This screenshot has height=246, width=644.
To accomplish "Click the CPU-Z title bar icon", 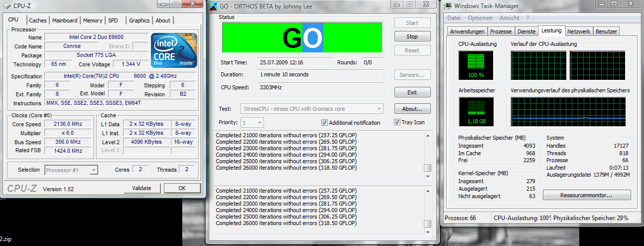I will point(7,5).
